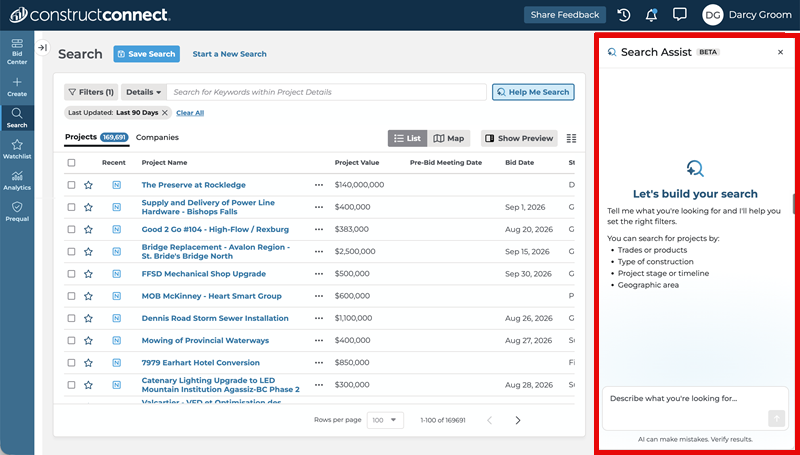Check Good 2 Go #104 row
Screen dimensions: 800x455
click(71, 230)
